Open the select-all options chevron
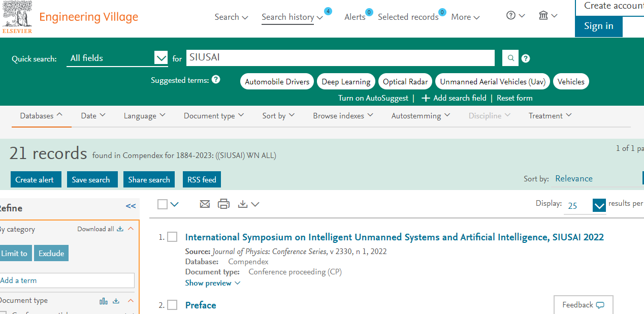The image size is (644, 314). tap(175, 204)
